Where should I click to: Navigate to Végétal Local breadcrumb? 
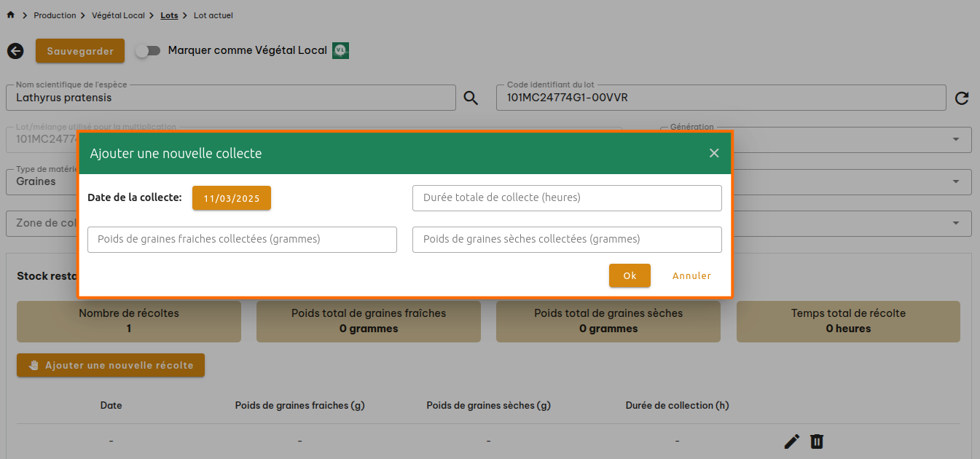tap(118, 15)
